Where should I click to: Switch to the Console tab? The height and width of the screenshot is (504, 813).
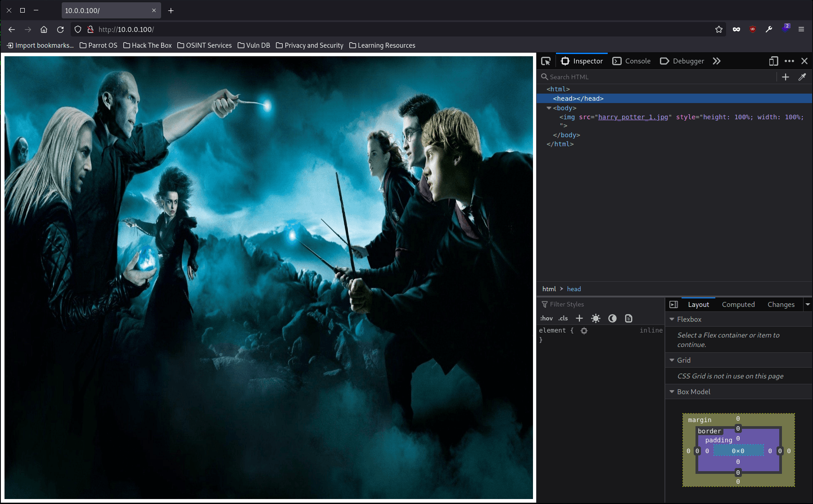click(x=632, y=61)
